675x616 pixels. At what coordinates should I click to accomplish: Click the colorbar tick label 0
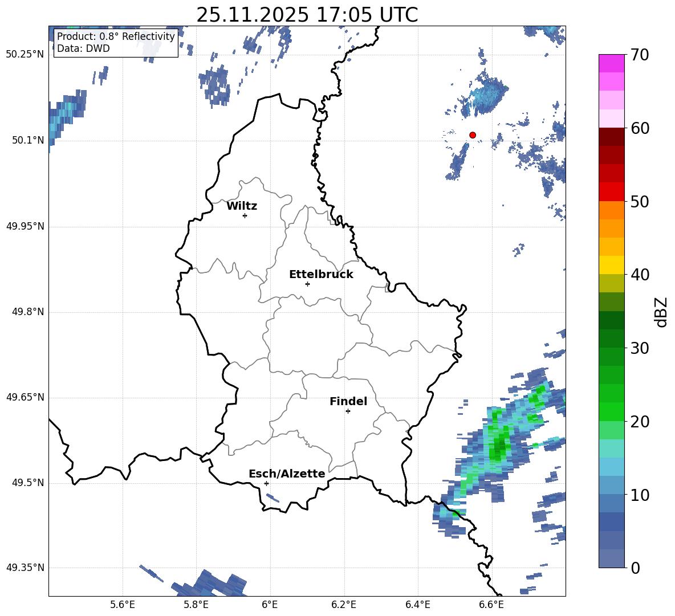(636, 568)
